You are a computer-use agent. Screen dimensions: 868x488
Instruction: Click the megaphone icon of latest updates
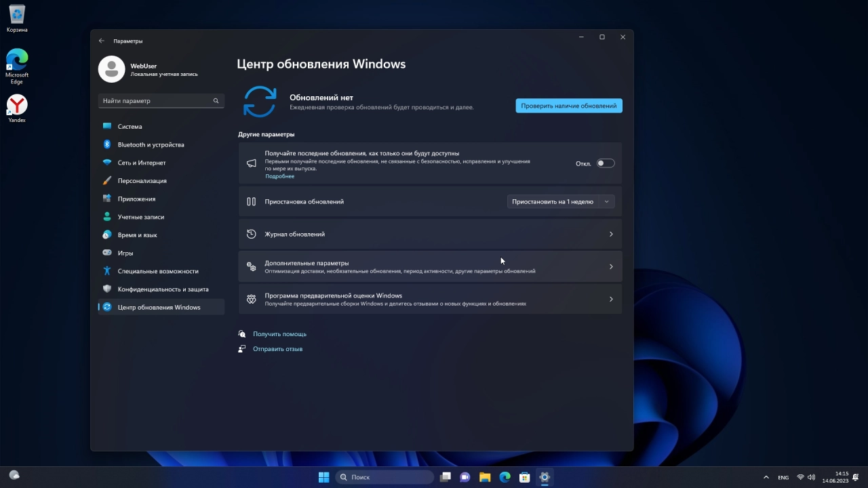click(252, 163)
